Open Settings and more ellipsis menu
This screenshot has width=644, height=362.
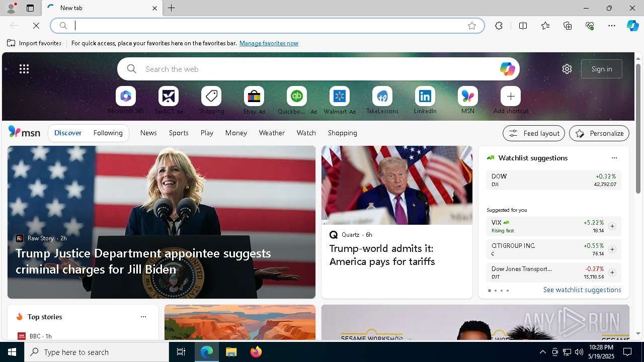click(612, 26)
